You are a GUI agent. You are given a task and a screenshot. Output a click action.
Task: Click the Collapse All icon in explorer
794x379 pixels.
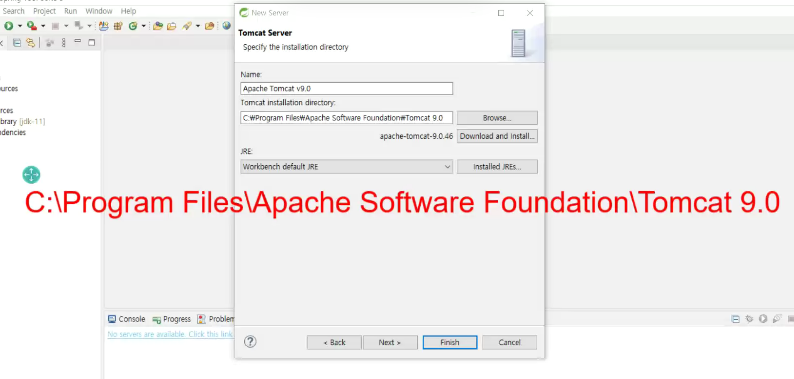point(17,43)
